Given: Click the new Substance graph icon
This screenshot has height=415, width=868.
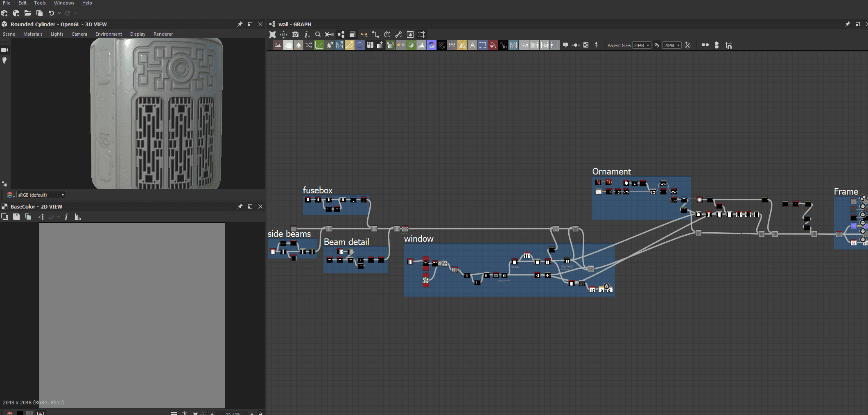Looking at the screenshot, I should (x=5, y=13).
